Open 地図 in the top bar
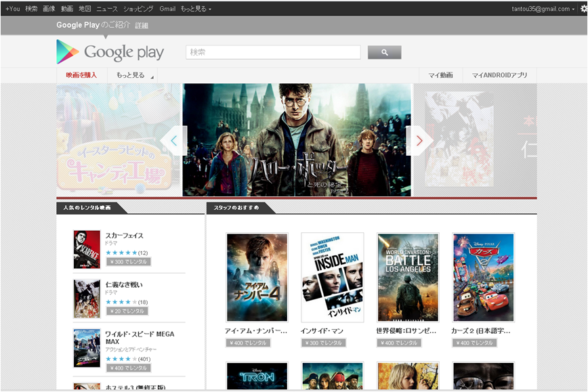 [85, 9]
